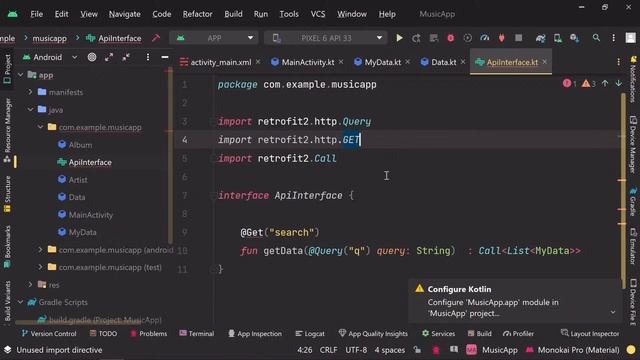This screenshot has width=640, height=360.
Task: Open editor tabs overflow menu
Action: click(x=618, y=62)
